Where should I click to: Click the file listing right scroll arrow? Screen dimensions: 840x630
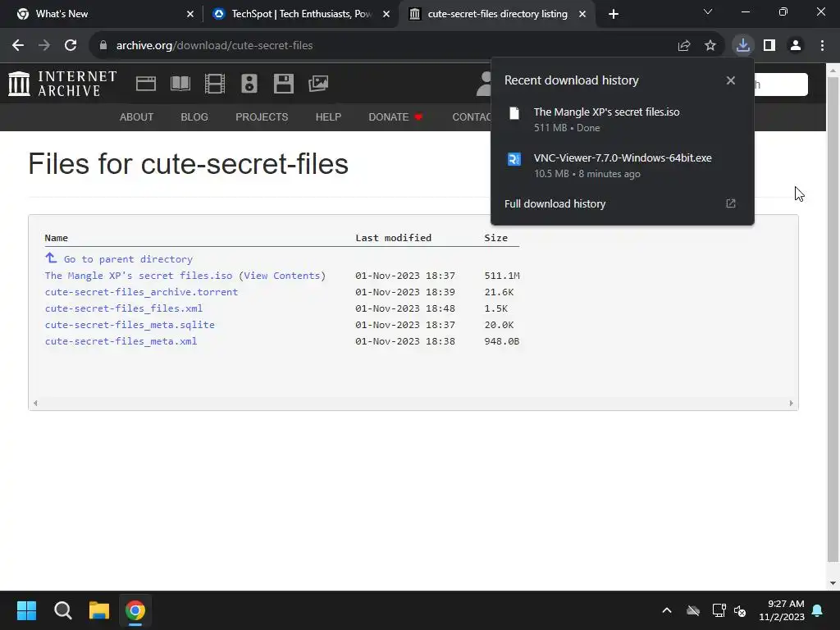[792, 404]
